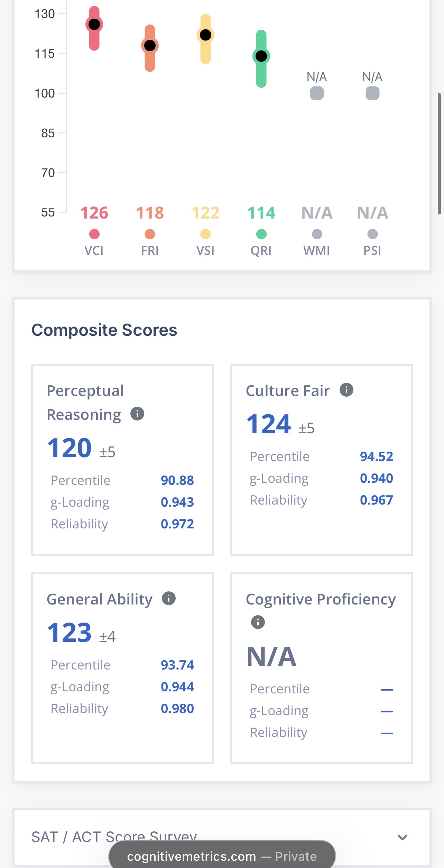Toggle the VCI red legend dot
The width and height of the screenshot is (444, 868).
(94, 234)
